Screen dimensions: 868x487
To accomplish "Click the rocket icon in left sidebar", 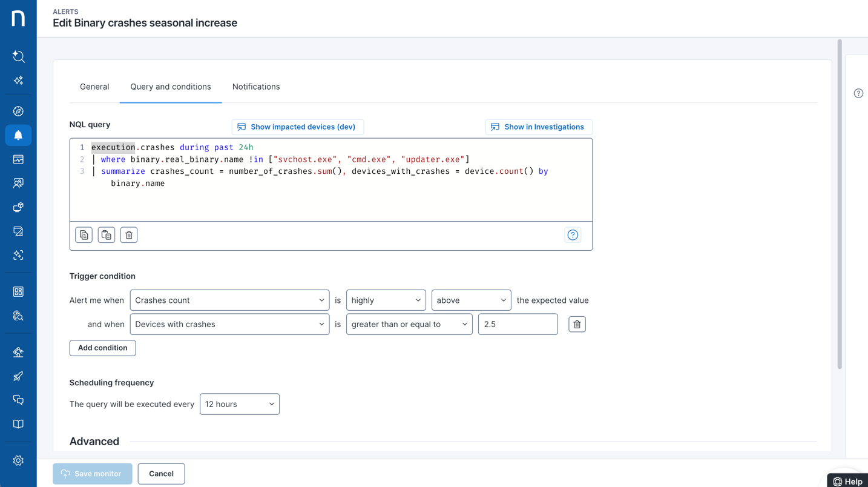I will (18, 376).
